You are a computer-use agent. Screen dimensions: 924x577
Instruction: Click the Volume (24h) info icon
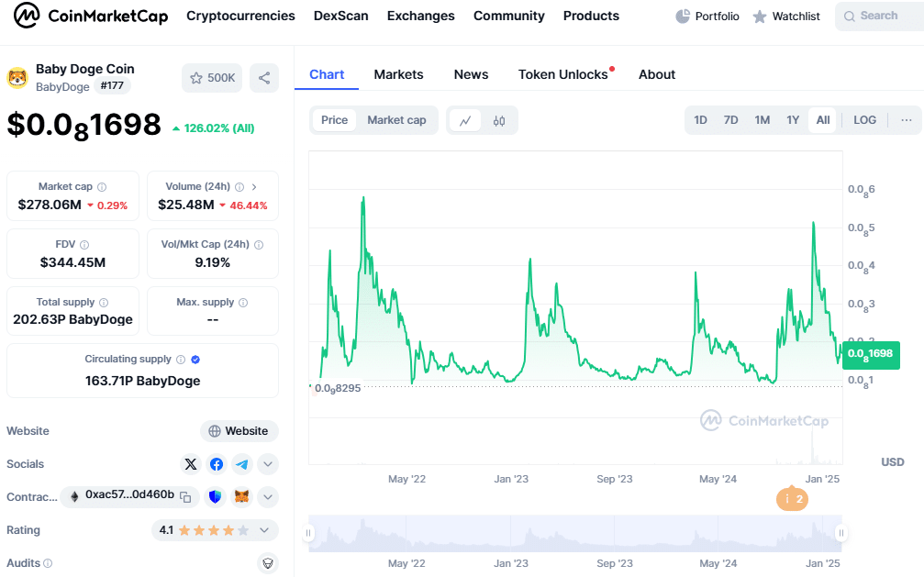point(239,187)
